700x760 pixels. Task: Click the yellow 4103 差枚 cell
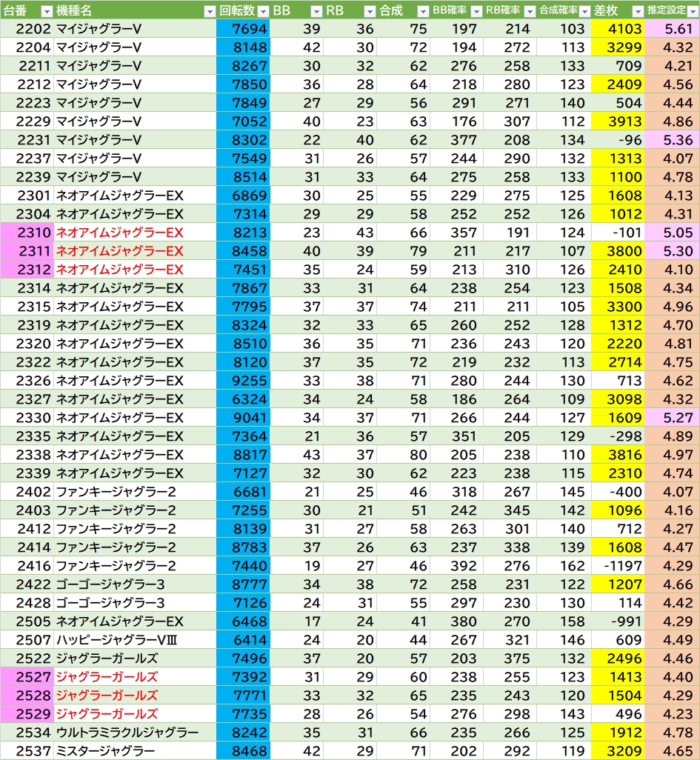pyautogui.click(x=618, y=29)
